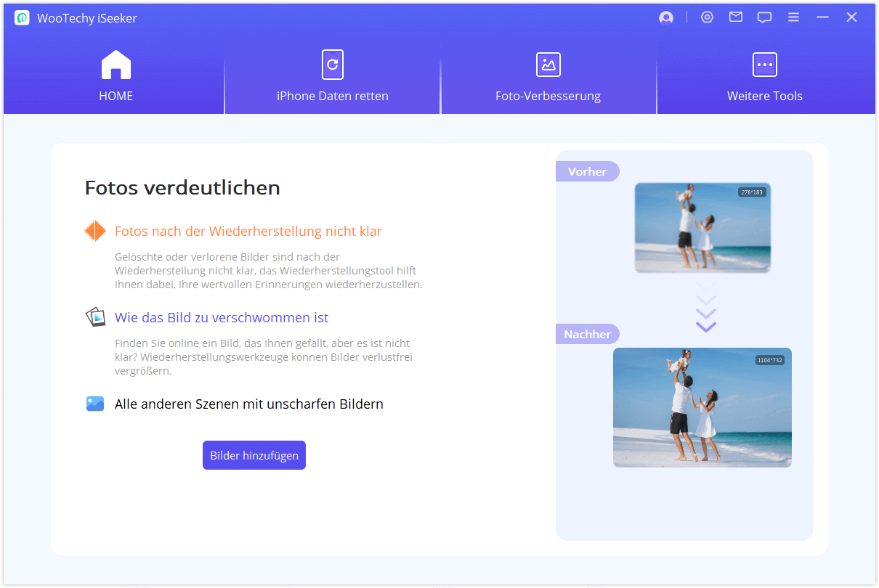Open the hamburger menu in title bar
This screenshot has width=879, height=588.
coord(793,17)
